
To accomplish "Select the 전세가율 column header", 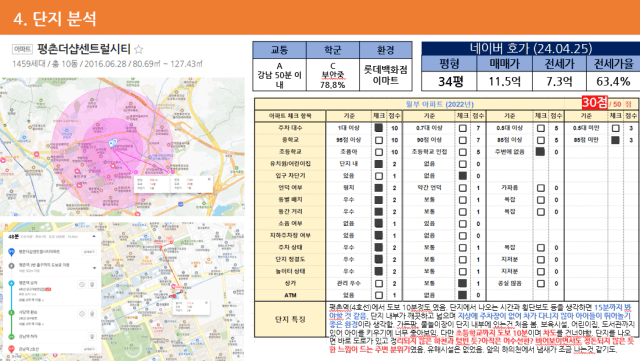I will pyautogui.click(x=613, y=64).
